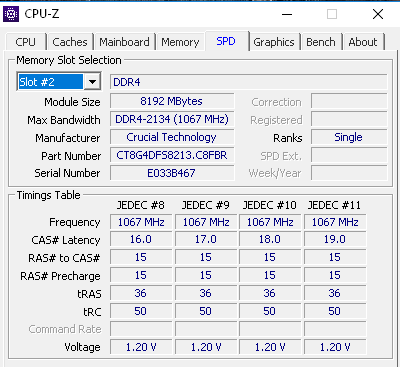The image size is (400, 367).
Task: Click the Single ranks value
Action: pyautogui.click(x=349, y=137)
